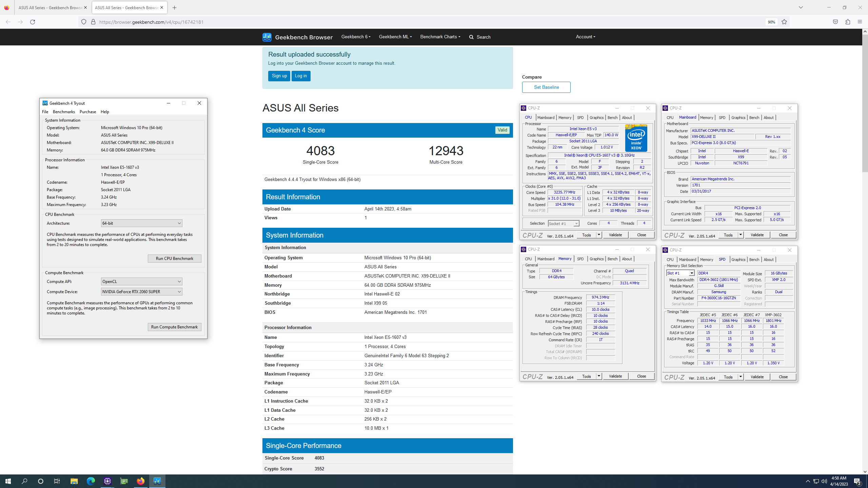Click the Cortana circle on the taskbar
Image resolution: width=868 pixels, height=488 pixels.
click(41, 481)
